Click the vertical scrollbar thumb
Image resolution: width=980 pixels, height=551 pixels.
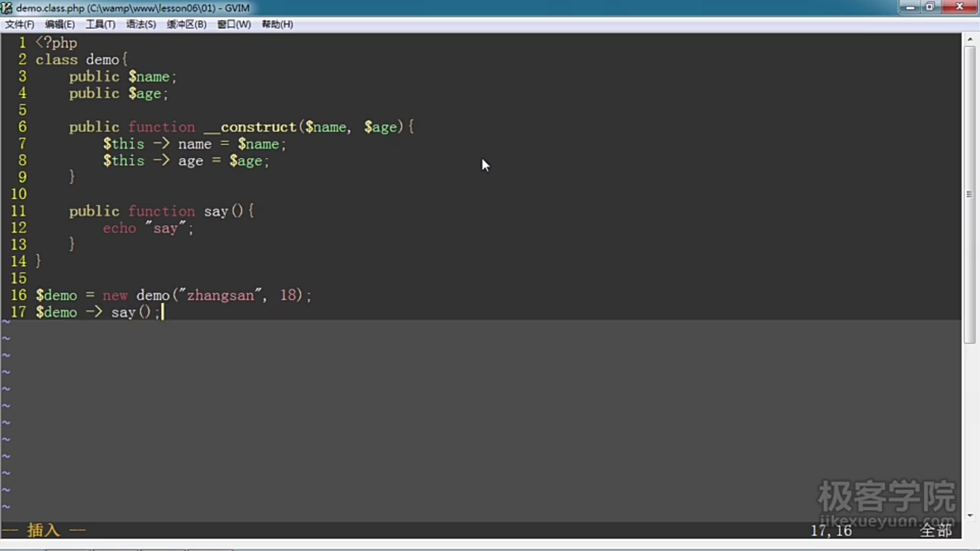969,194
